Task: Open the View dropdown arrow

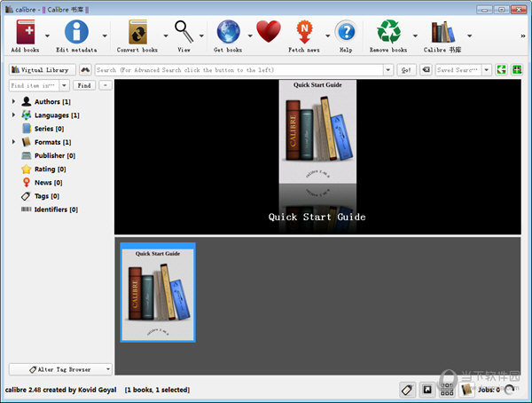Action: 201,36
